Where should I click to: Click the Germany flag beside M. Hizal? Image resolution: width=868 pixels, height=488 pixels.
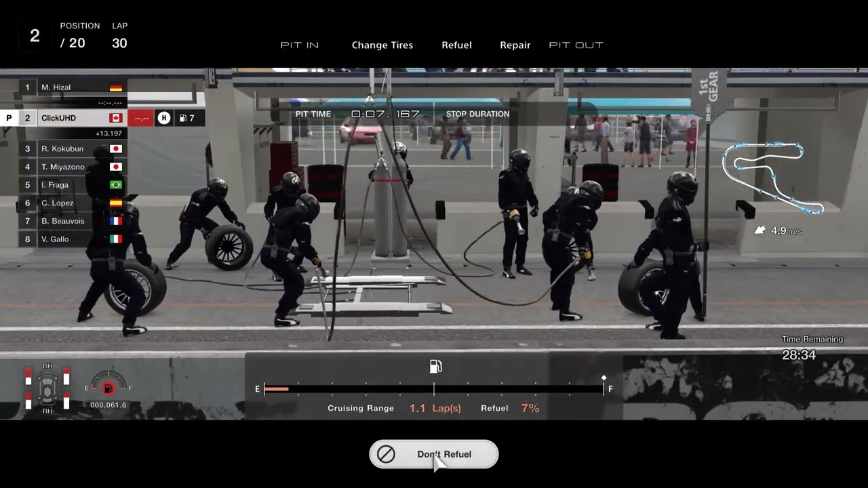pyautogui.click(x=116, y=87)
